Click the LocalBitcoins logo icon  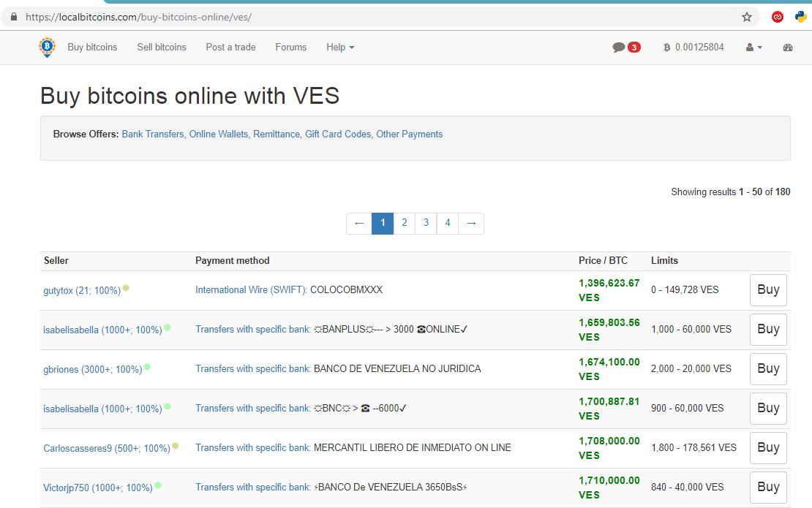point(47,47)
